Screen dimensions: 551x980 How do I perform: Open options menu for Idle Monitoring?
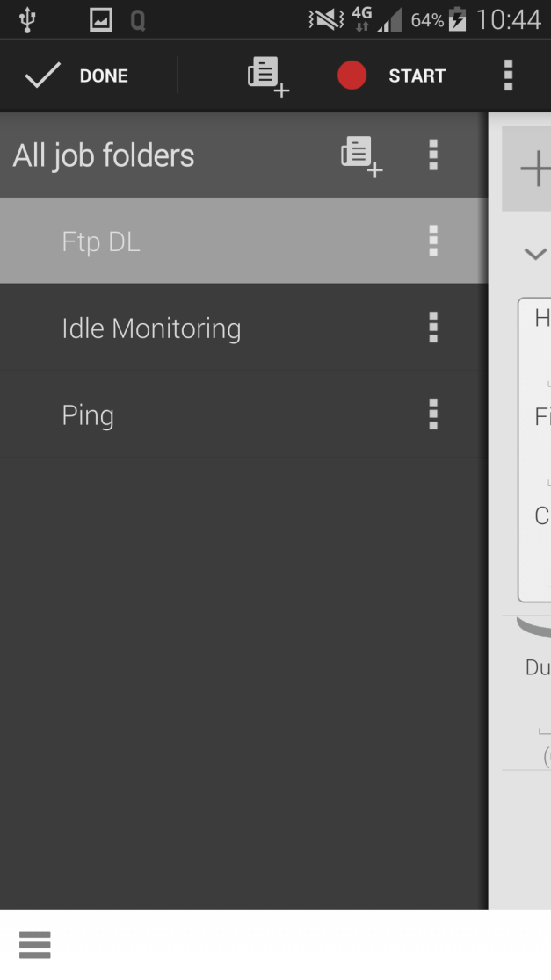pos(432,328)
